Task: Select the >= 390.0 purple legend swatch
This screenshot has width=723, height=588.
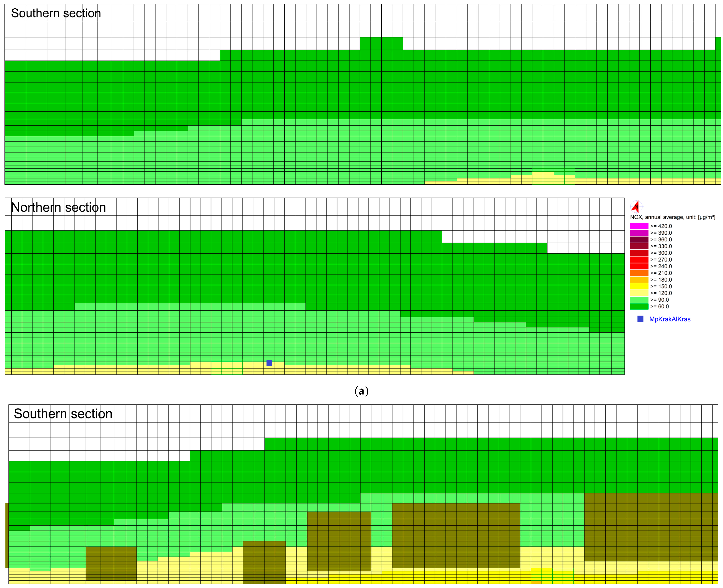Action: click(x=639, y=233)
